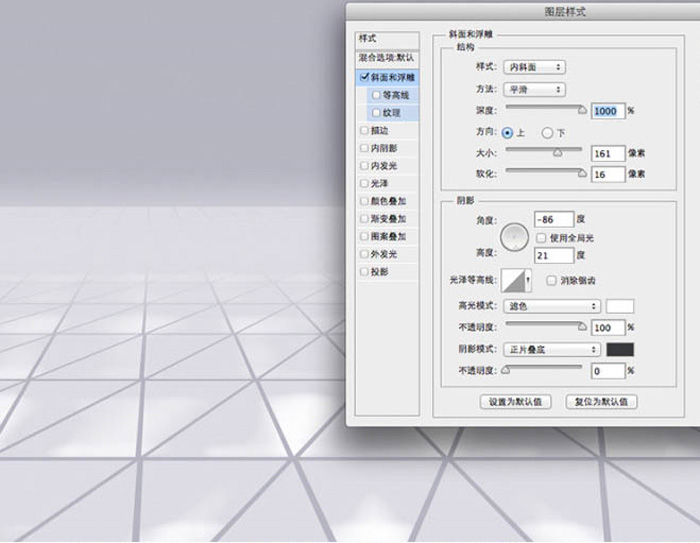This screenshot has width=700, height=543.
Task: Enable the 等高线 checkbox
Action: click(376, 95)
